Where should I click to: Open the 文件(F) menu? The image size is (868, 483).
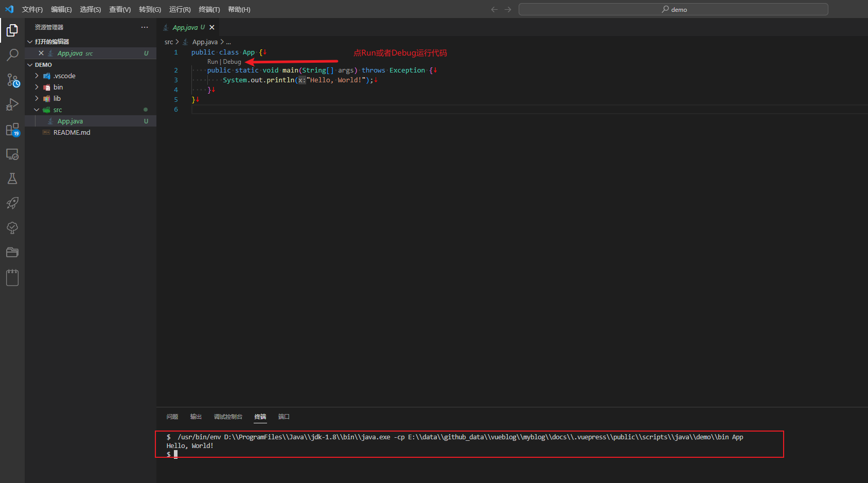click(x=32, y=9)
